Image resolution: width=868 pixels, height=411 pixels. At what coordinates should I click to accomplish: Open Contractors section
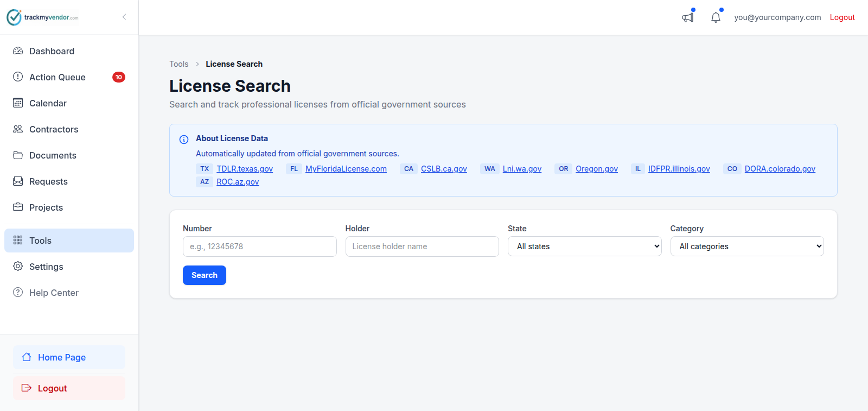[x=69, y=129]
